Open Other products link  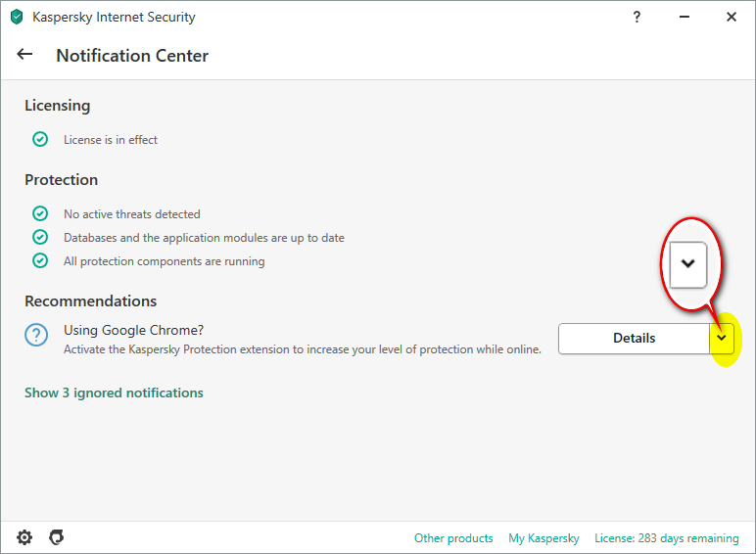pyautogui.click(x=453, y=538)
